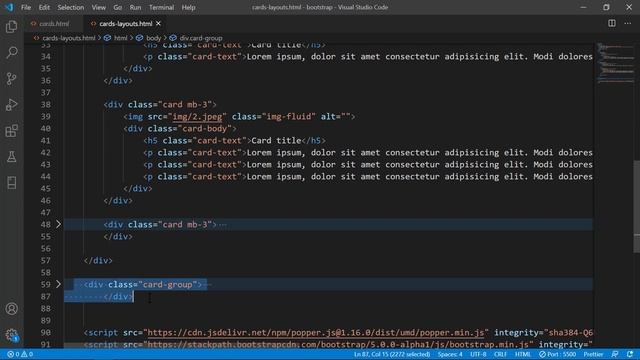Open the File menu
640x360 pixels.
tap(26, 7)
